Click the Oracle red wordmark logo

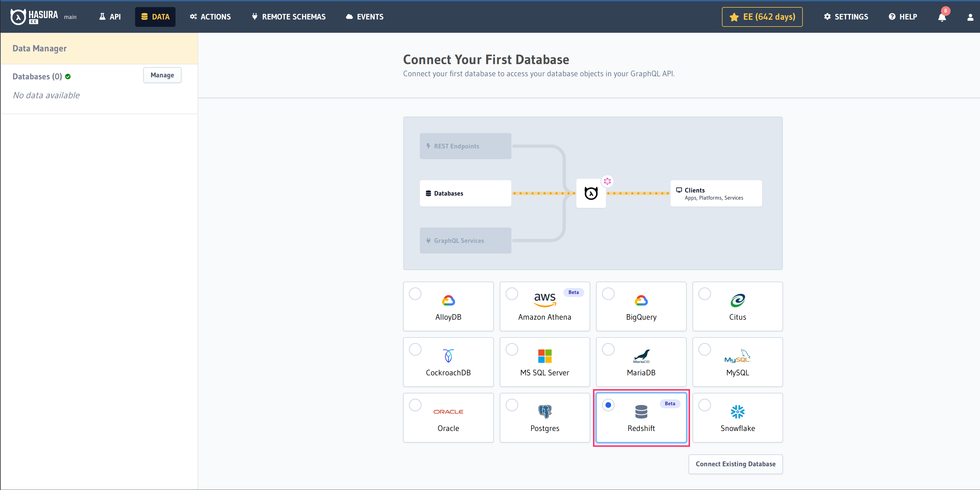(448, 412)
